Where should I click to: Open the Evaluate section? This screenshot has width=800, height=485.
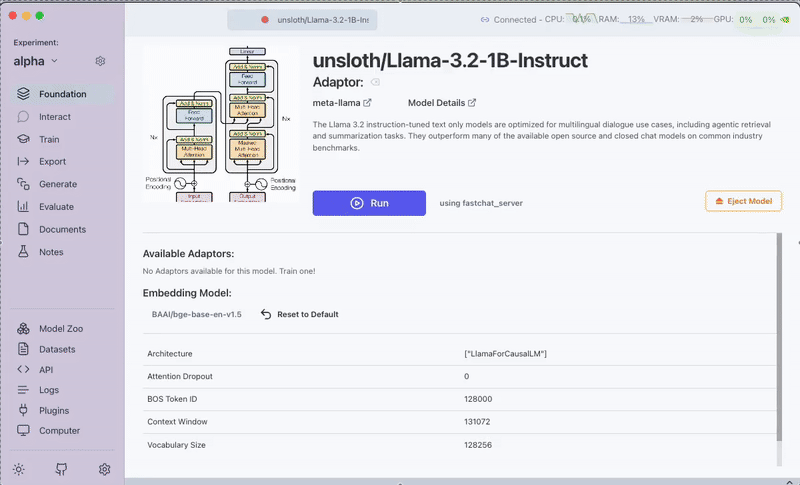pyautogui.click(x=56, y=207)
